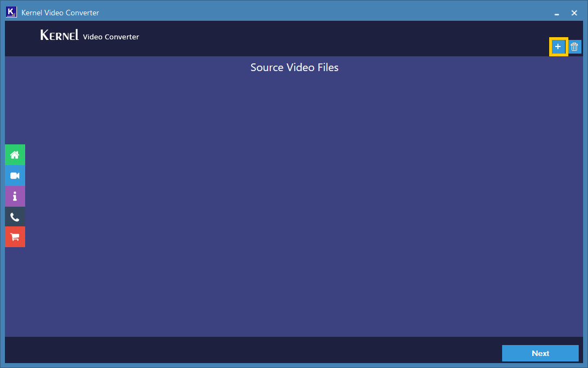Close the Kernel Video Converter window
The height and width of the screenshot is (368, 588).
(574, 13)
